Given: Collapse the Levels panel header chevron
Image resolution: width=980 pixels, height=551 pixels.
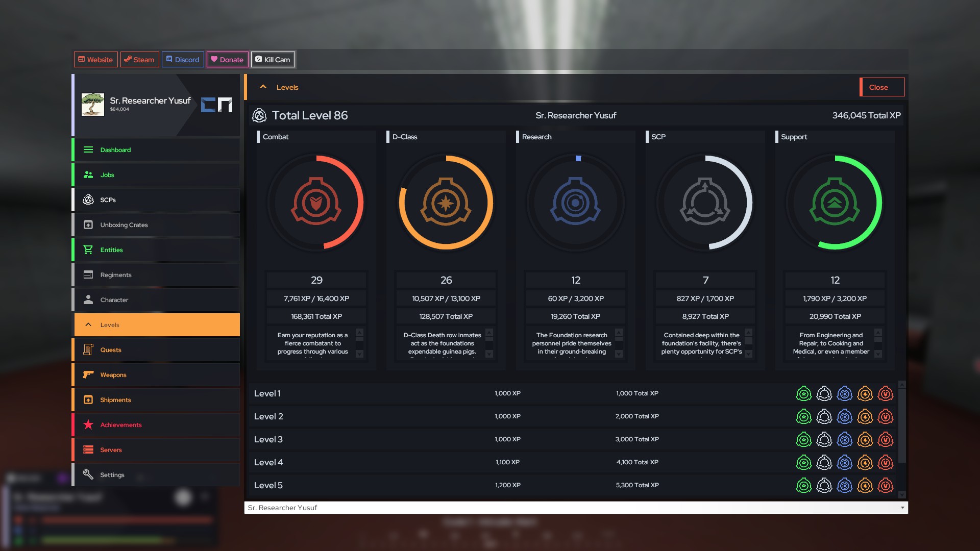Looking at the screenshot, I should (x=263, y=87).
